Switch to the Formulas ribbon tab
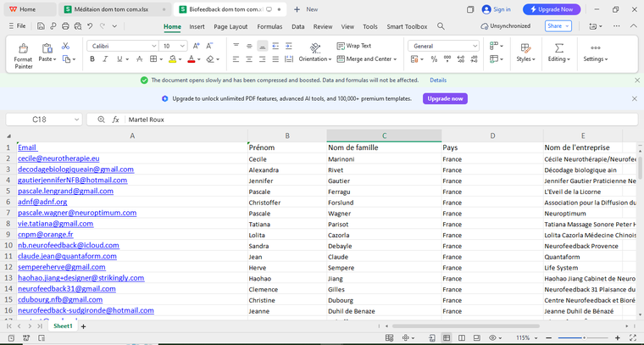This screenshot has height=345, width=644. coord(269,26)
